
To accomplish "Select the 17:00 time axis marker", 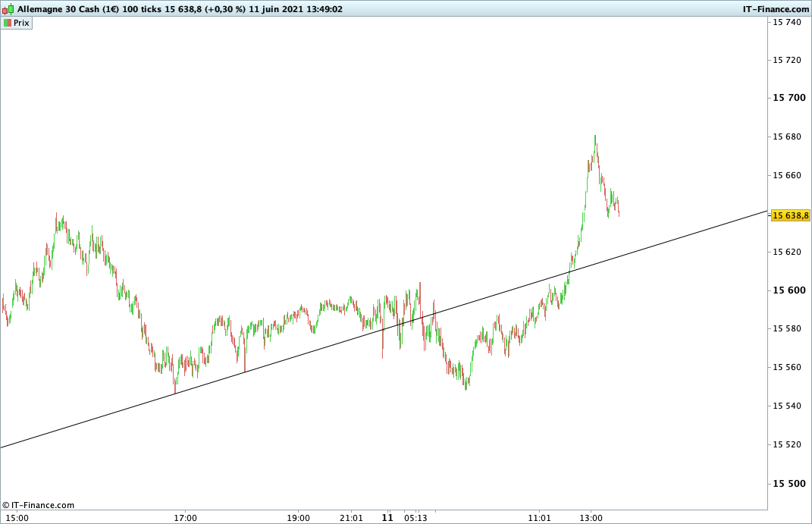I will [x=186, y=518].
